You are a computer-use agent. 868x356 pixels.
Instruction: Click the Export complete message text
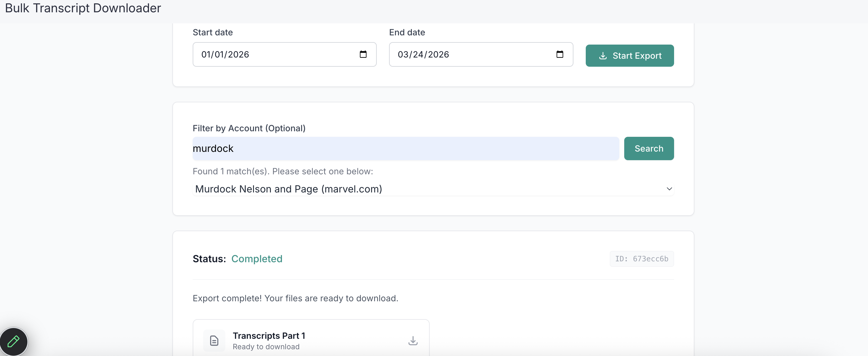pyautogui.click(x=295, y=298)
